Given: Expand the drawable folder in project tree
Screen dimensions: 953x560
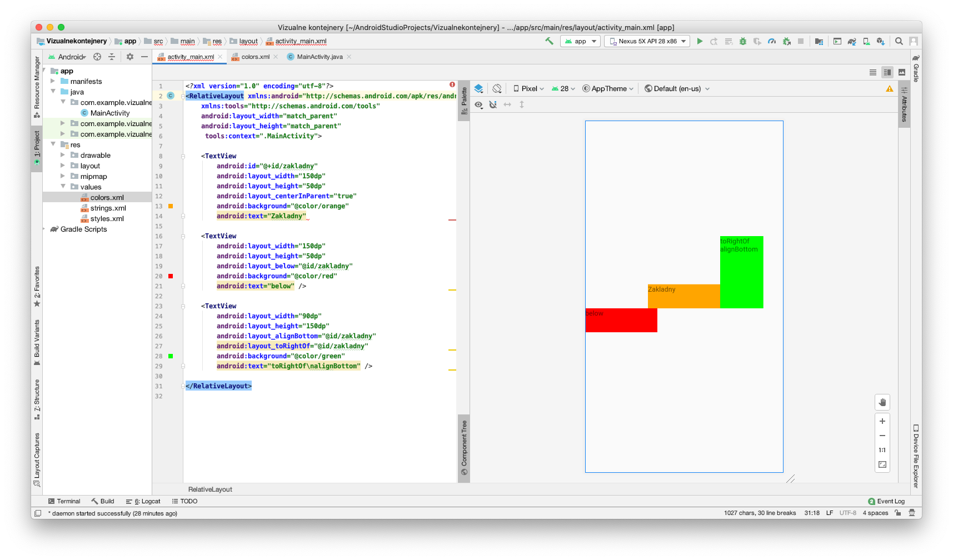Looking at the screenshot, I should point(63,155).
